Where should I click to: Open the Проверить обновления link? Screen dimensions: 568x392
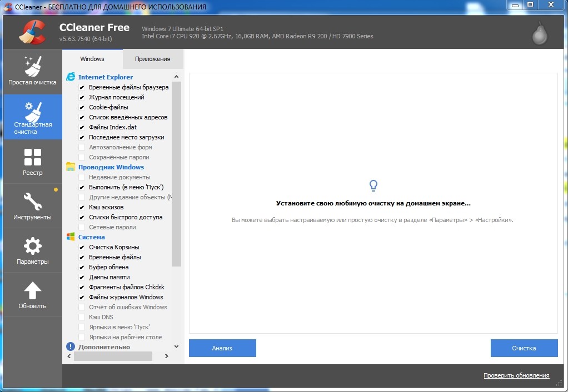[x=516, y=375]
